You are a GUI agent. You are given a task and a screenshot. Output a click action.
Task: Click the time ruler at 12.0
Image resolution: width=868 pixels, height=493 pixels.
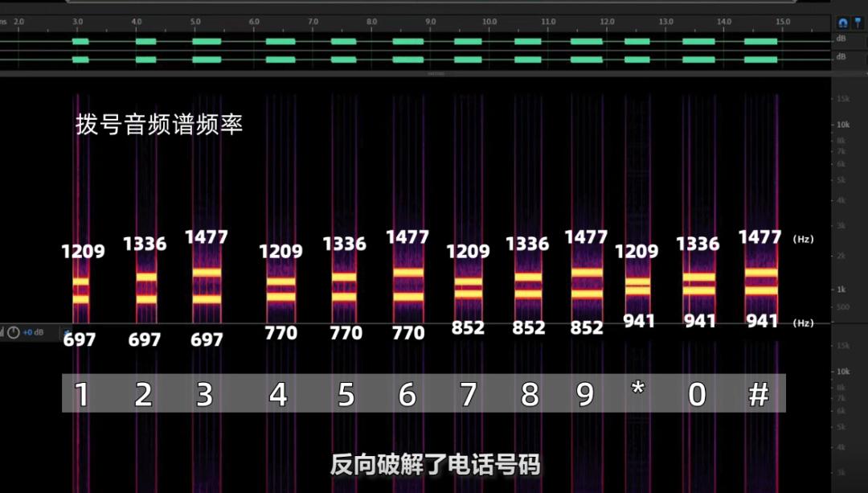coord(607,22)
